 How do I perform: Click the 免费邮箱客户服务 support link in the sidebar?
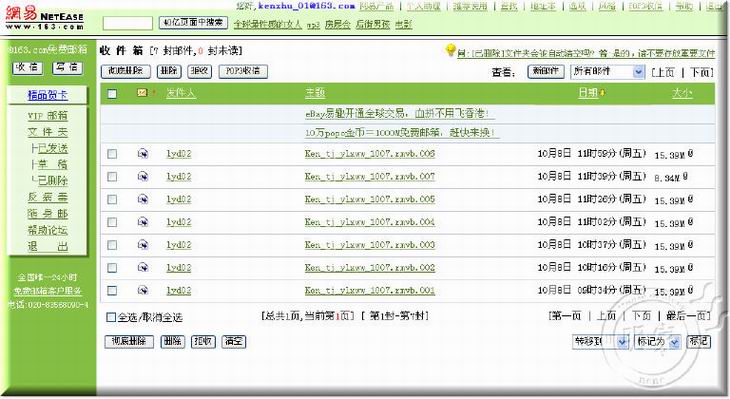click(x=47, y=291)
